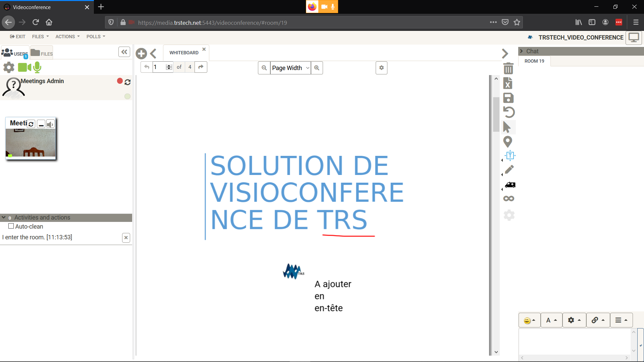The width and height of the screenshot is (644, 362).
Task: Click the whiteboard trash/clear icon
Action: pos(508,68)
